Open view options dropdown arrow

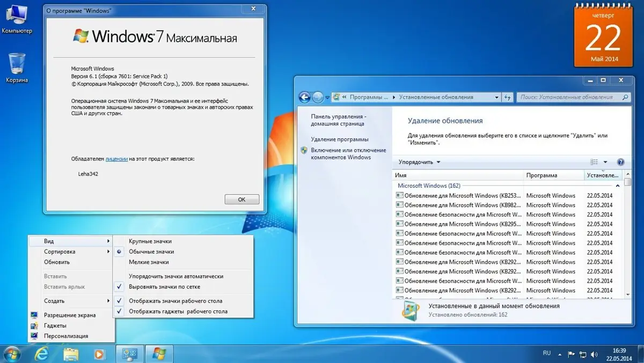point(605,162)
